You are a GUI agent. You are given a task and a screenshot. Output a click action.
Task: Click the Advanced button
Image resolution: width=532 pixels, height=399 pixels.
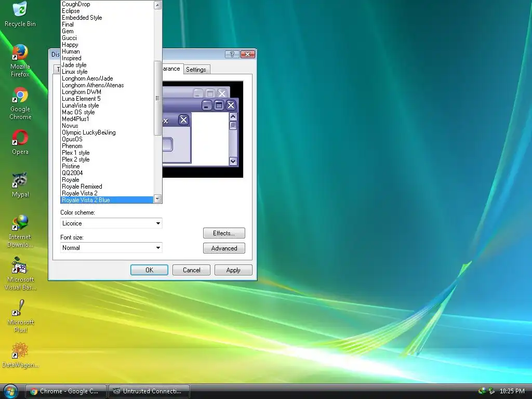224,248
